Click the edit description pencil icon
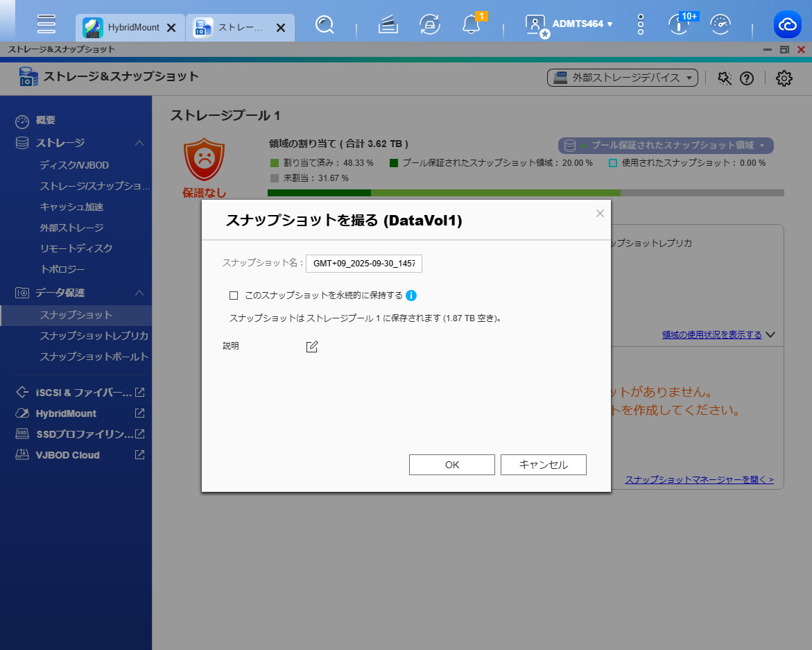Screen dimensions: 812x650 312,347
